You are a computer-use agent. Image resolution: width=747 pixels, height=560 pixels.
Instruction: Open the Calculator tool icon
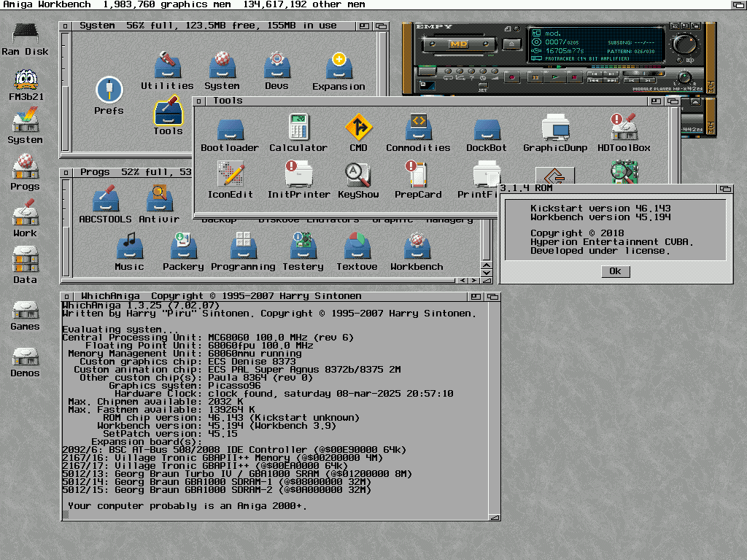(x=298, y=128)
